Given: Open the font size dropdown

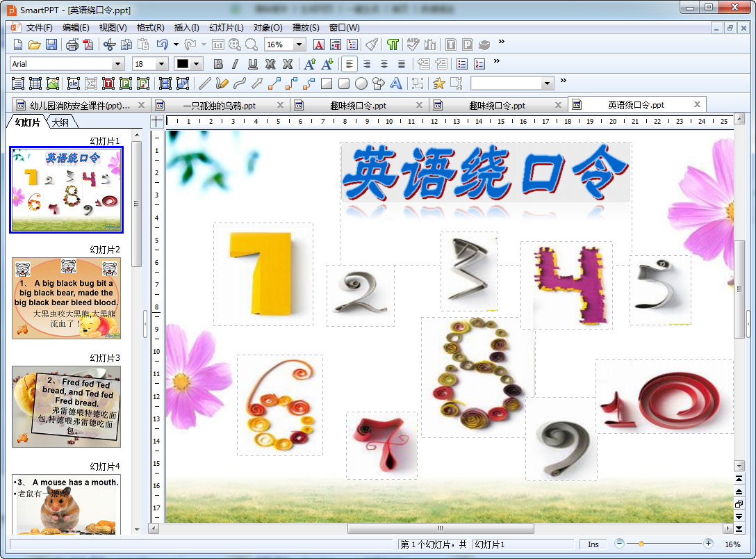Looking at the screenshot, I should (x=161, y=64).
